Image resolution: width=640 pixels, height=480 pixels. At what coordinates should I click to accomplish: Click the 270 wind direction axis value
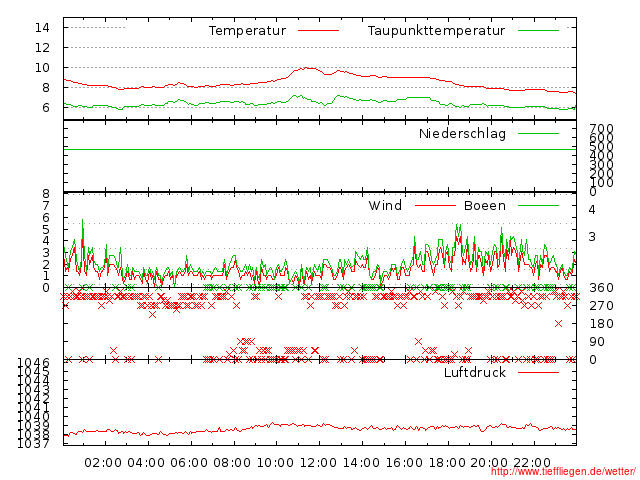601,306
